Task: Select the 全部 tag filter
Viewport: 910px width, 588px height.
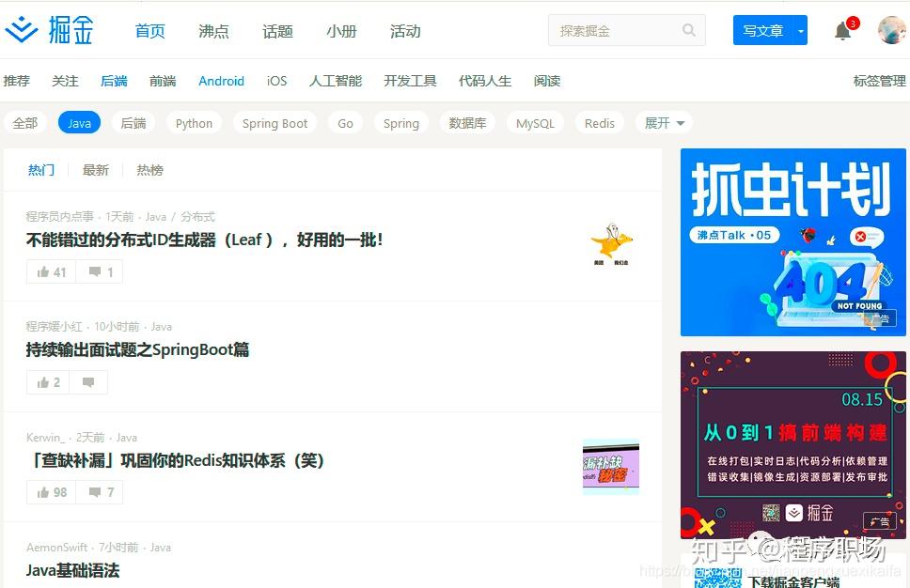Action: [25, 123]
